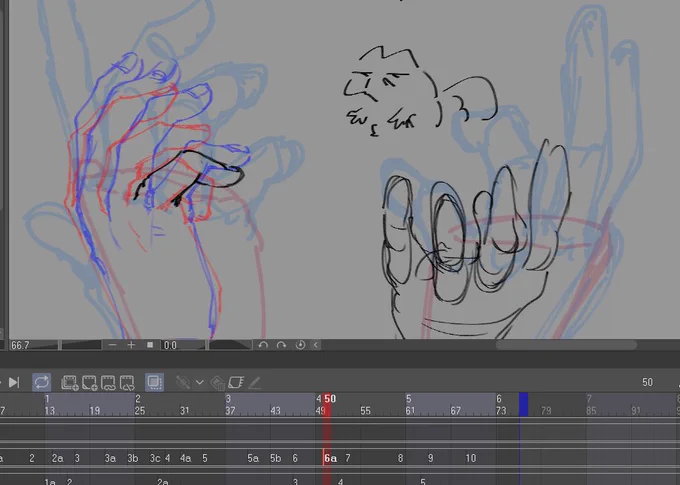Click the greyed-out pen edit icon
This screenshot has width=680, height=485.
[255, 382]
